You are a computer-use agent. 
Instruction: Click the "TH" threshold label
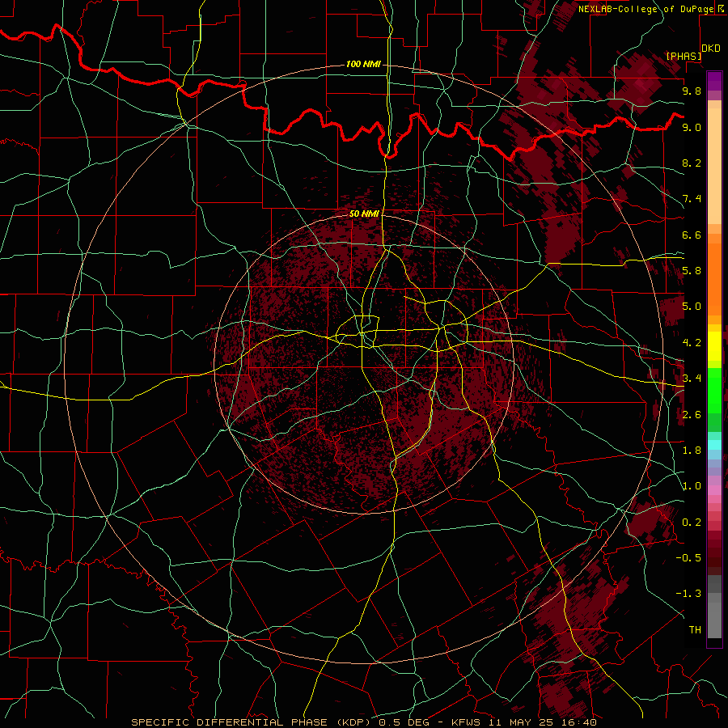point(695,630)
